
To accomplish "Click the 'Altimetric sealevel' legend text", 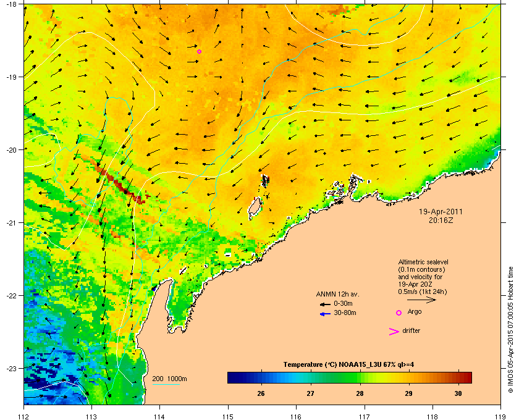I will (x=423, y=262).
